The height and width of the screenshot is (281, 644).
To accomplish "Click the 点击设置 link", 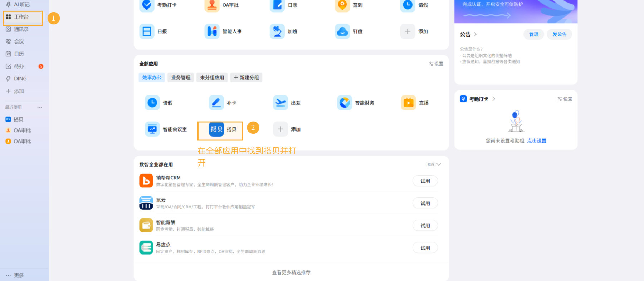I will 537,140.
